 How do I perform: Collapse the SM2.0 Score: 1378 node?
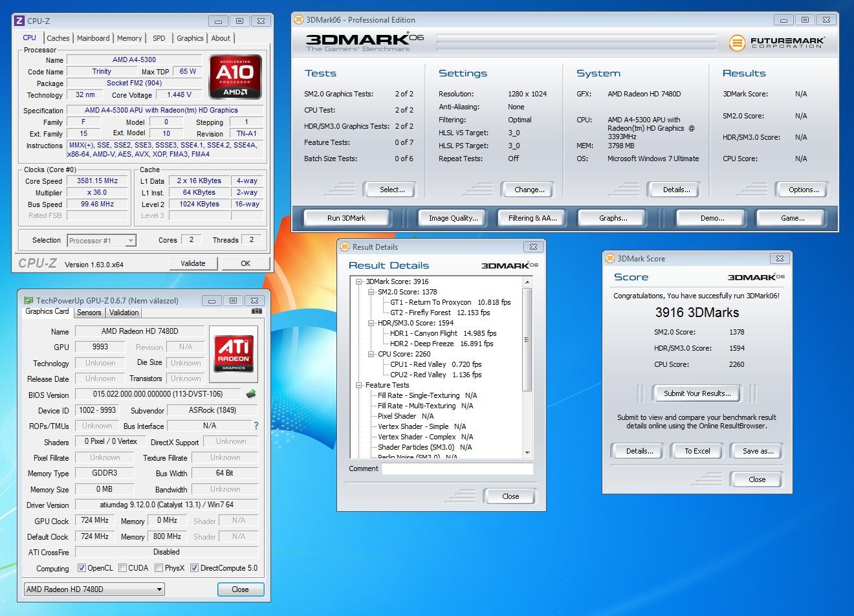(x=371, y=292)
